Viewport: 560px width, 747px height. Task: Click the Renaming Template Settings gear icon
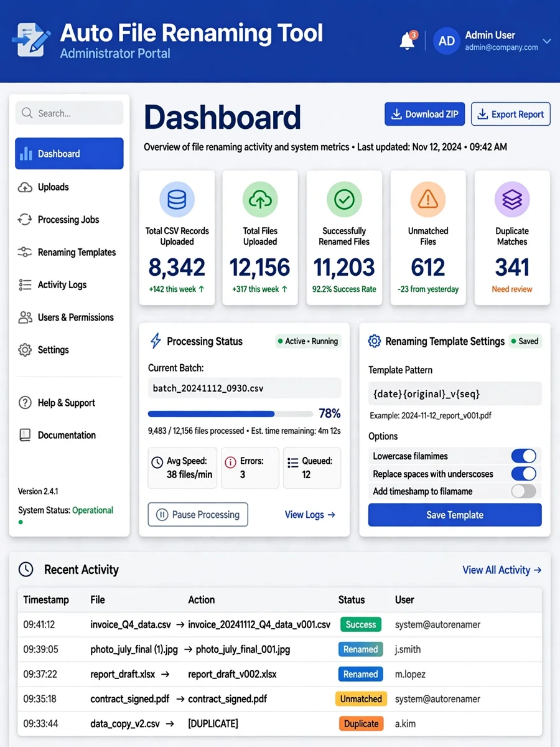(375, 341)
